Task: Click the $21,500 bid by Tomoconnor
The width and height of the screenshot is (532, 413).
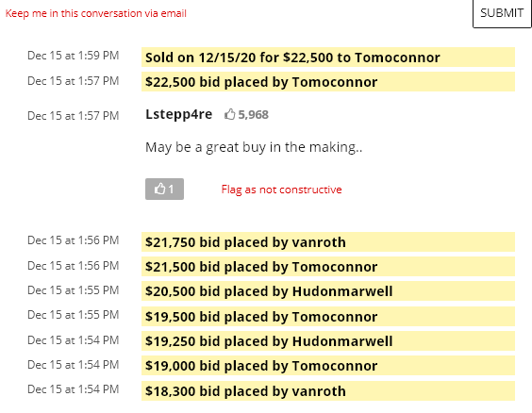Action: coord(328,267)
